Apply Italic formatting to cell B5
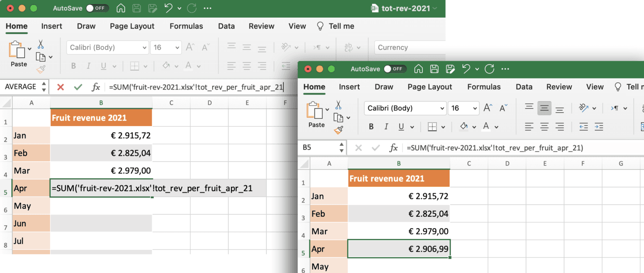 tap(386, 126)
